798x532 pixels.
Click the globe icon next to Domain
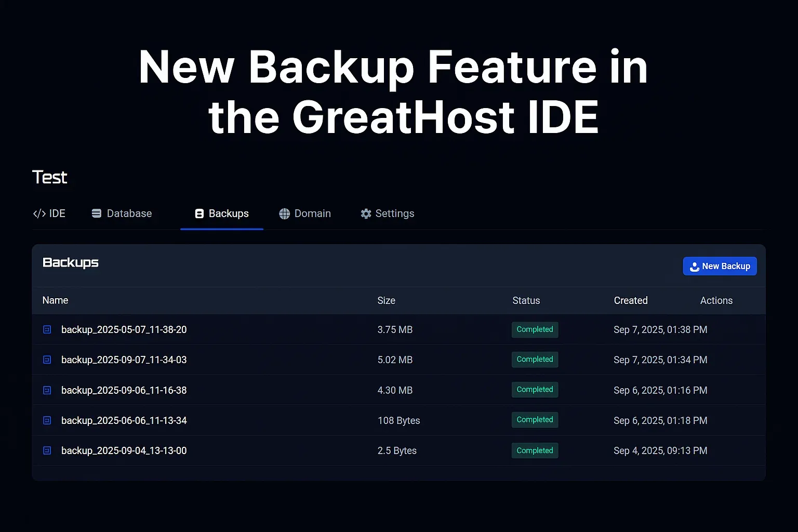[x=284, y=213]
